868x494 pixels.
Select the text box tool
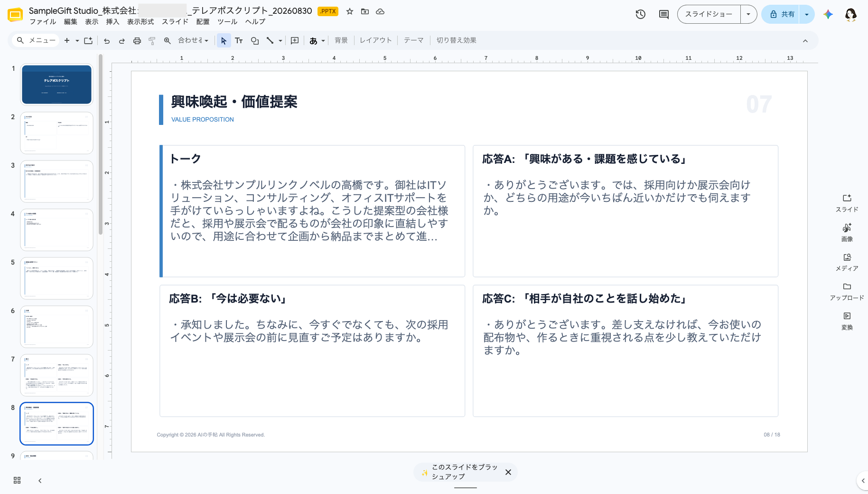239,41
